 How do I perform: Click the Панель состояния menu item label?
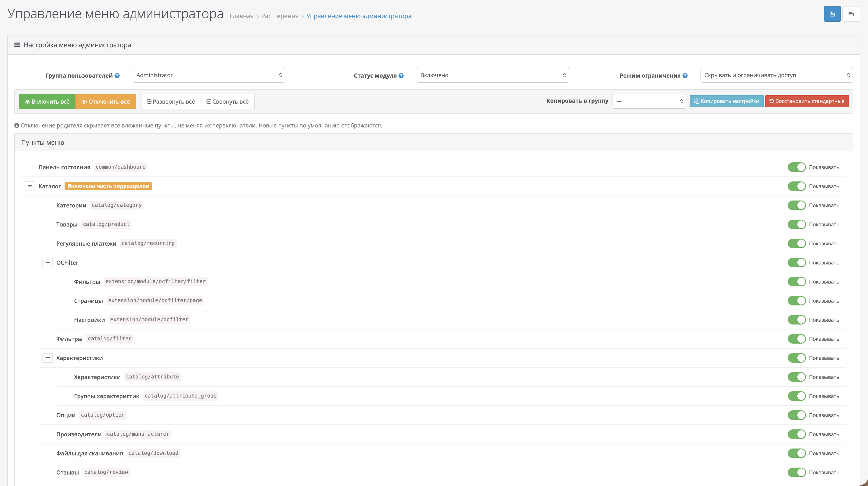pyautogui.click(x=64, y=167)
